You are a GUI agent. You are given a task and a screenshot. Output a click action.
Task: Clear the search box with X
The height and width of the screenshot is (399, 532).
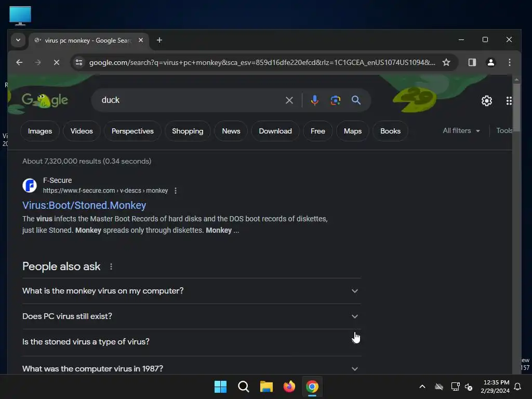[x=289, y=100]
